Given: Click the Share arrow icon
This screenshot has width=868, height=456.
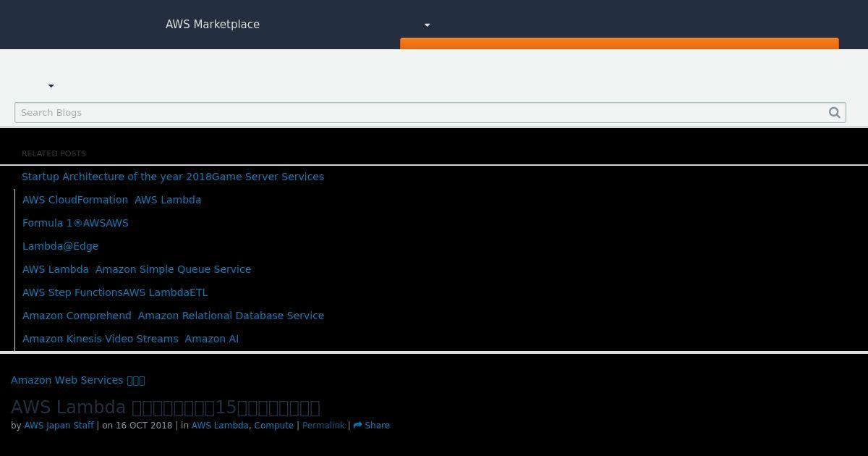Looking at the screenshot, I should click(x=357, y=426).
